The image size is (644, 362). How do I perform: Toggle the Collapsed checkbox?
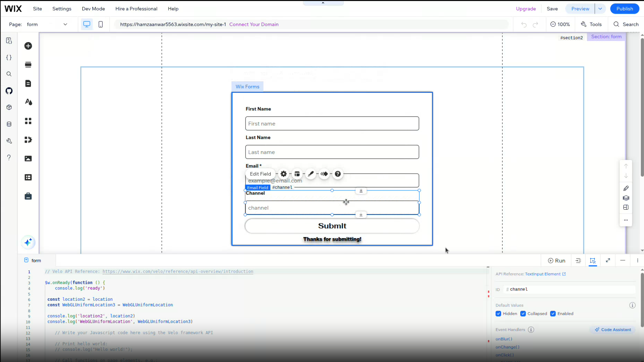pyautogui.click(x=523, y=314)
